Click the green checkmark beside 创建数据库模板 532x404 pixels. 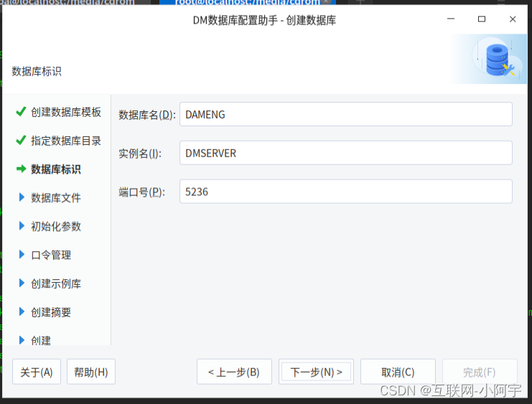(21, 111)
